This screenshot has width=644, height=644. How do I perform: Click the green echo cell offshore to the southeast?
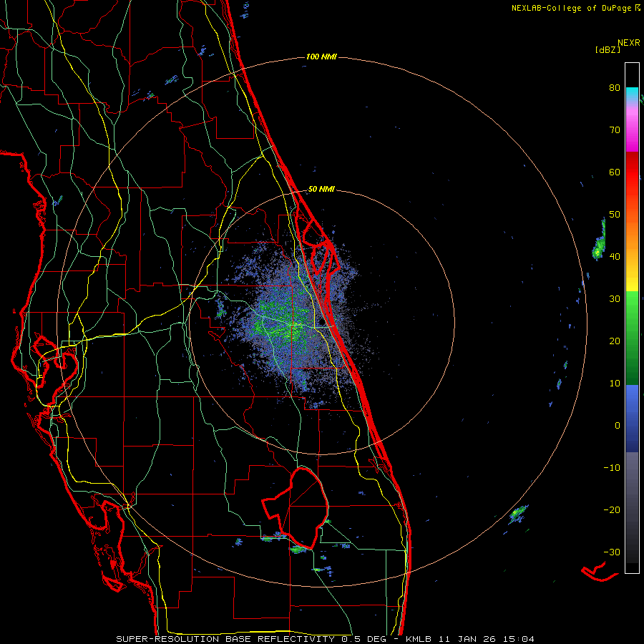point(517,514)
